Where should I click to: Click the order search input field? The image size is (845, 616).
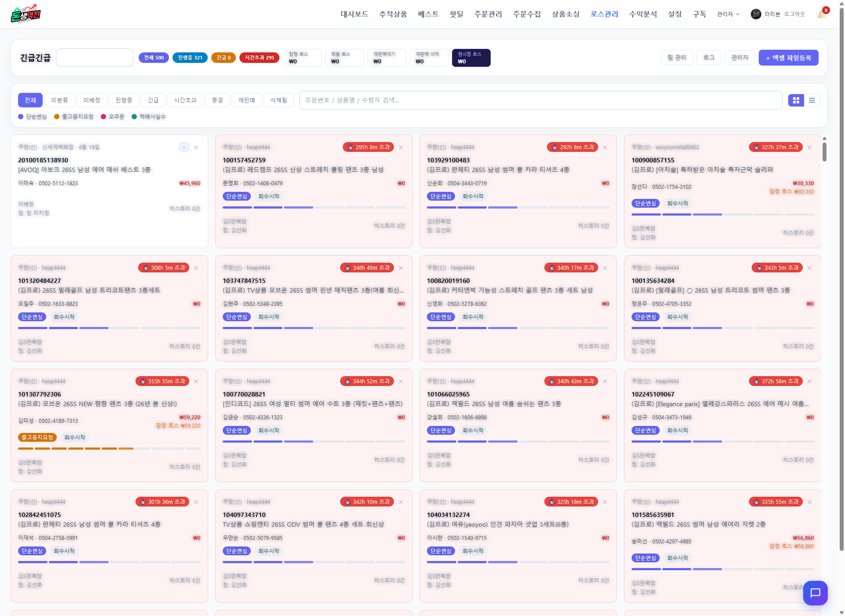pos(540,100)
